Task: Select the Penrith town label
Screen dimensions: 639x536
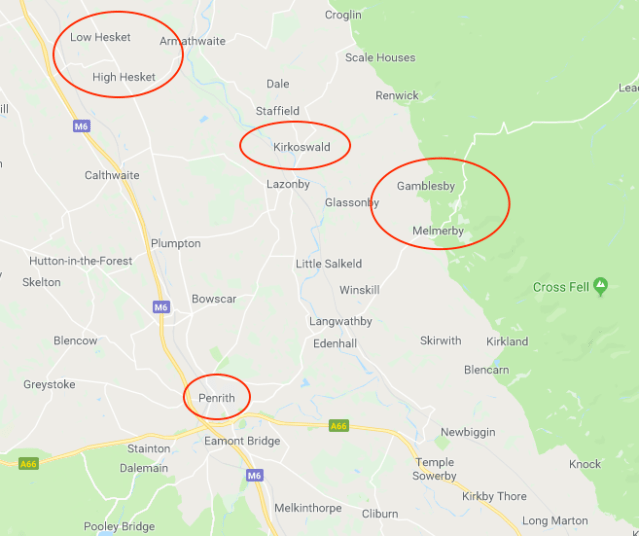Action: [216, 398]
